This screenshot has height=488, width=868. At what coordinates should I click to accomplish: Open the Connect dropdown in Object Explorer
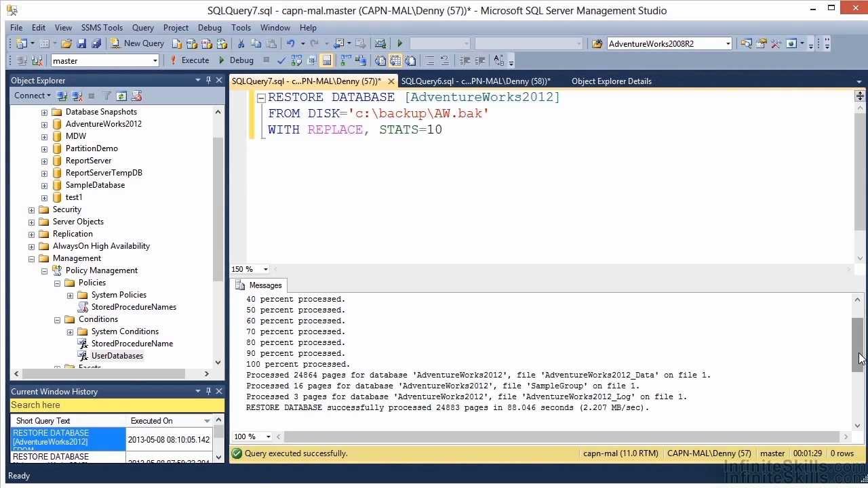pyautogui.click(x=33, y=96)
